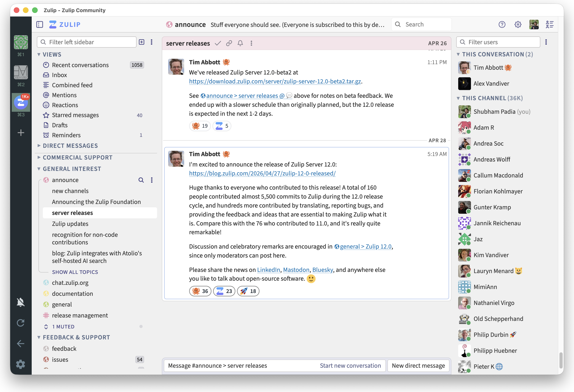
Task: Open settings gear in top navbar
Action: click(518, 24)
